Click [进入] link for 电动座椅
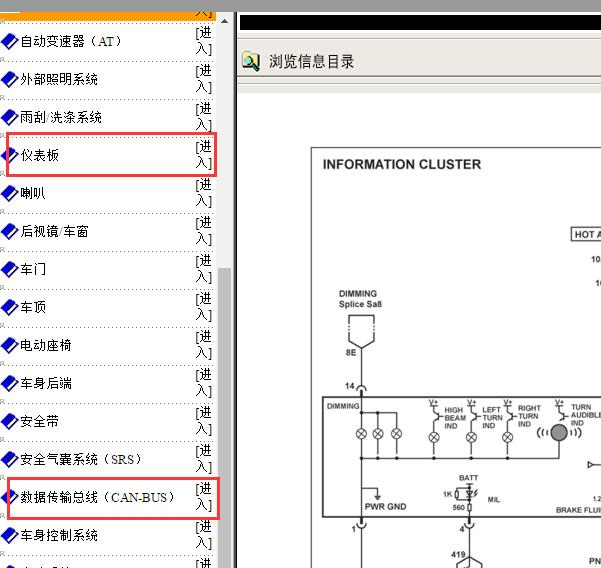This screenshot has width=601, height=568. point(204,345)
